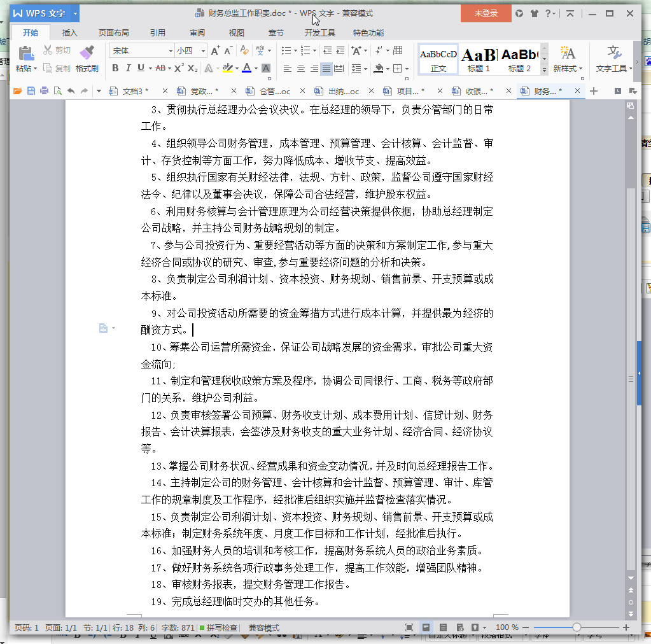Image resolution: width=651 pixels, height=644 pixels.
Task: Click the save icon in quick toolbar
Action: 31,91
